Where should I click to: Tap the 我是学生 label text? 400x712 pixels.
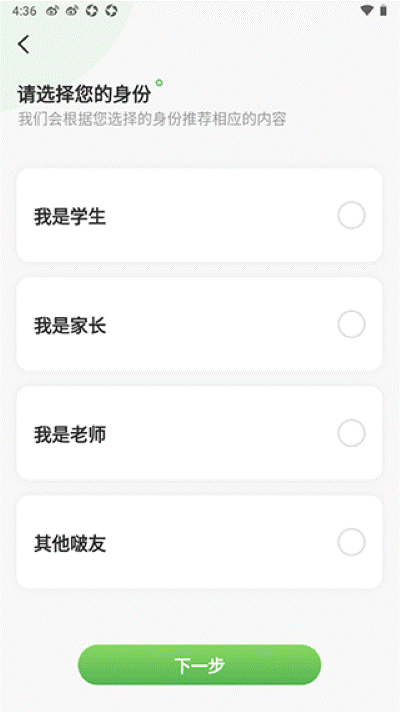[70, 216]
